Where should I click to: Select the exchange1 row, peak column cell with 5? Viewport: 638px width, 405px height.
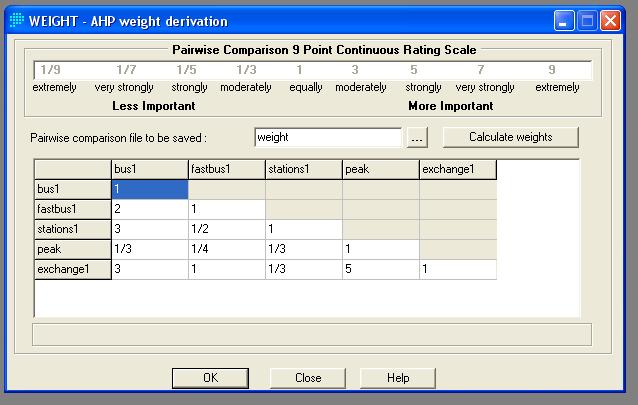(x=380, y=269)
